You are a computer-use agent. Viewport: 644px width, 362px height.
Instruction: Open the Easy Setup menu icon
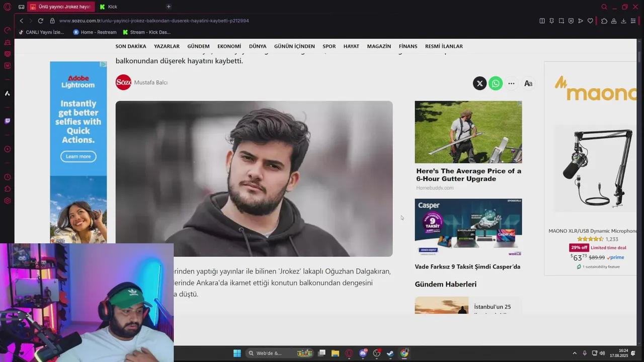633,21
